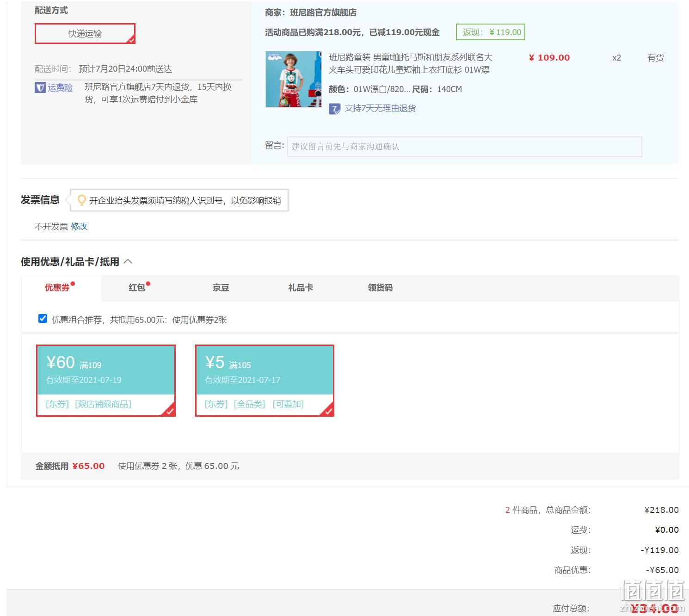Uncheck the 优惠组合推荐 checkbox

click(43, 319)
